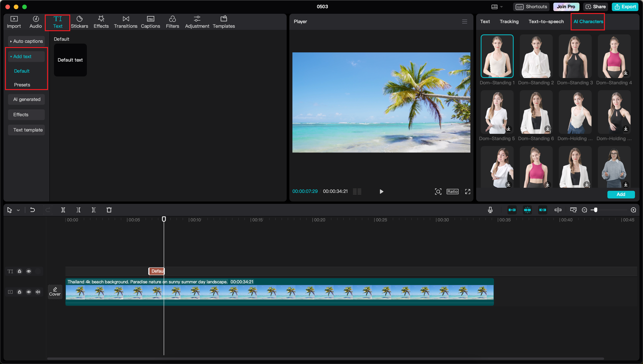Select the Dom-Standing 3 character thumbnail
This screenshot has height=364, width=643.
click(575, 56)
